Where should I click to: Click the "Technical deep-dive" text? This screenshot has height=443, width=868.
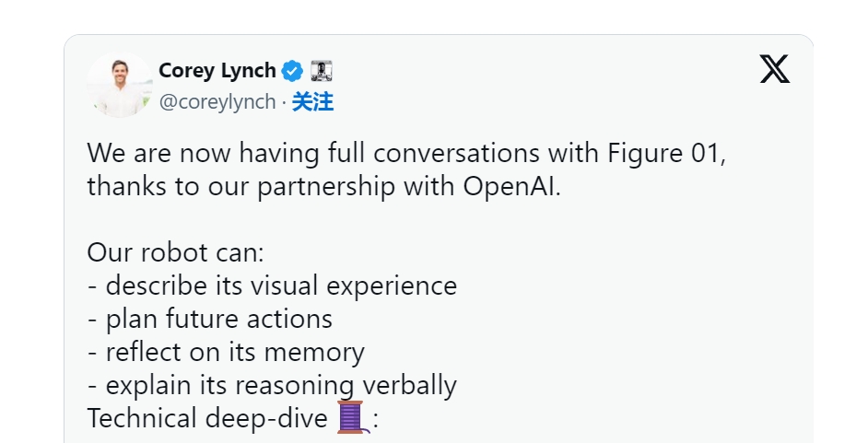click(x=207, y=418)
